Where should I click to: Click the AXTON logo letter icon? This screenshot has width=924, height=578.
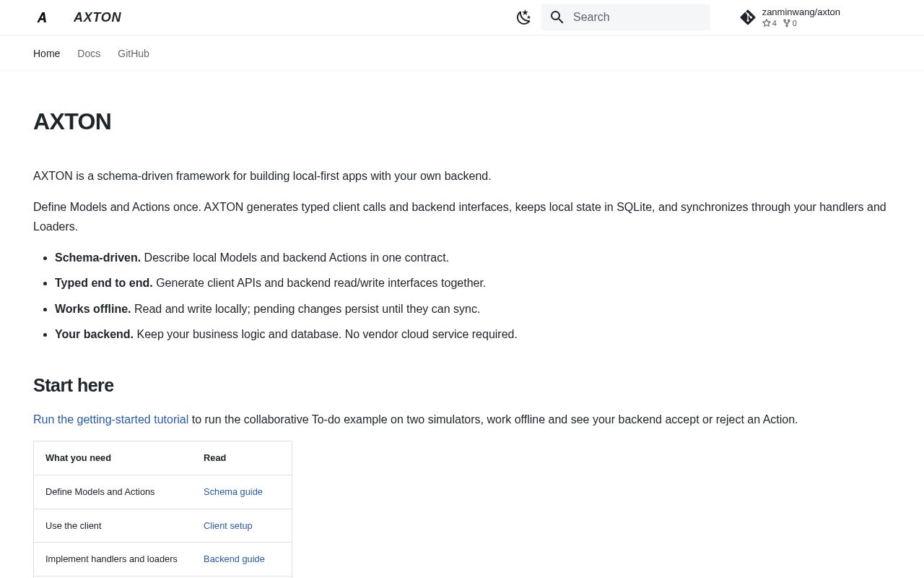42,17
